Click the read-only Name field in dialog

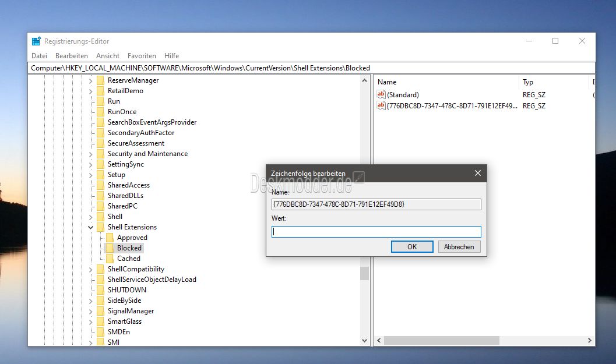376,204
